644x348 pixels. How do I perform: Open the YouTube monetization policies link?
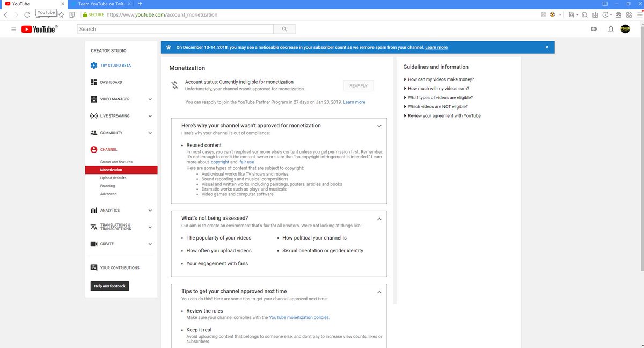pyautogui.click(x=299, y=317)
